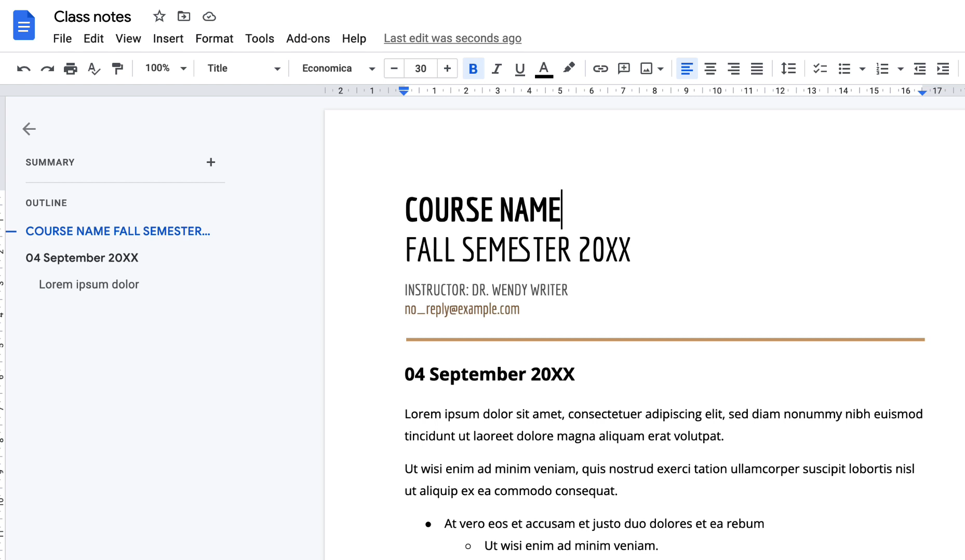This screenshot has width=965, height=560.
Task: Redo the last undone action
Action: 47,69
